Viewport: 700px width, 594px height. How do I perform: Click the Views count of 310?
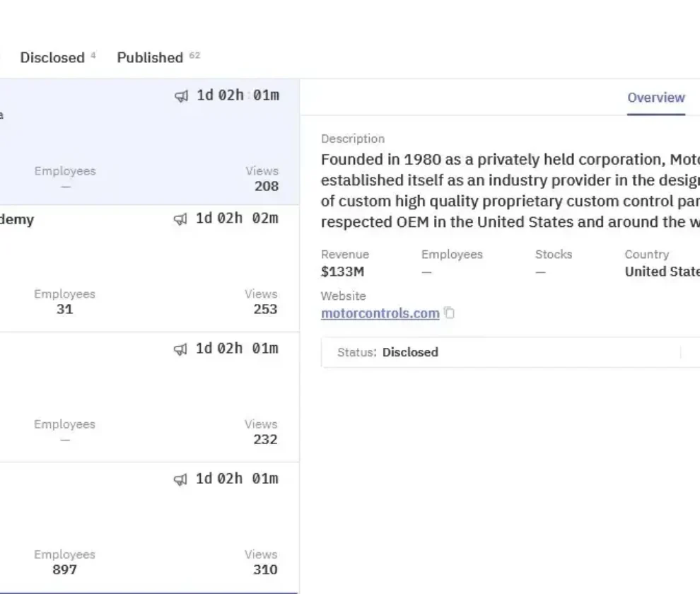pos(266,570)
